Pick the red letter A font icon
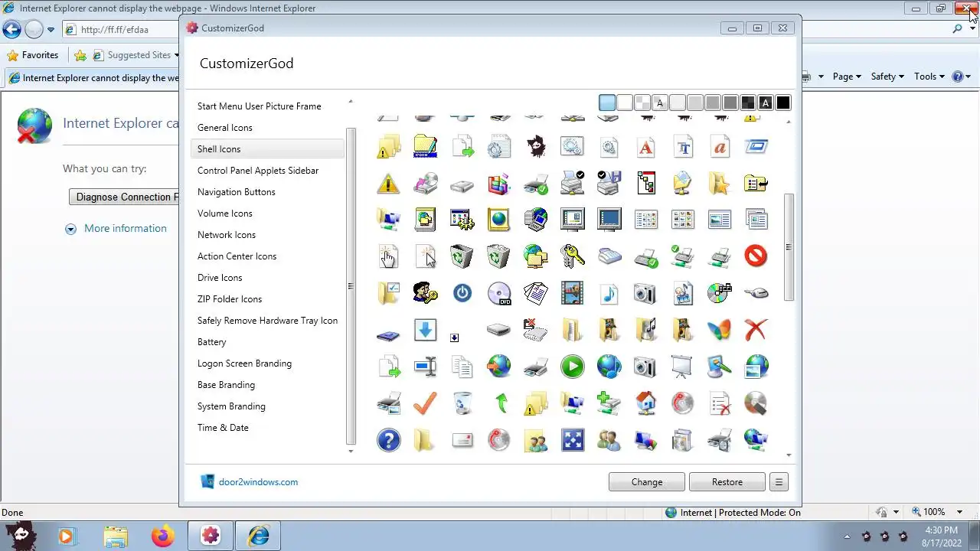 point(645,146)
